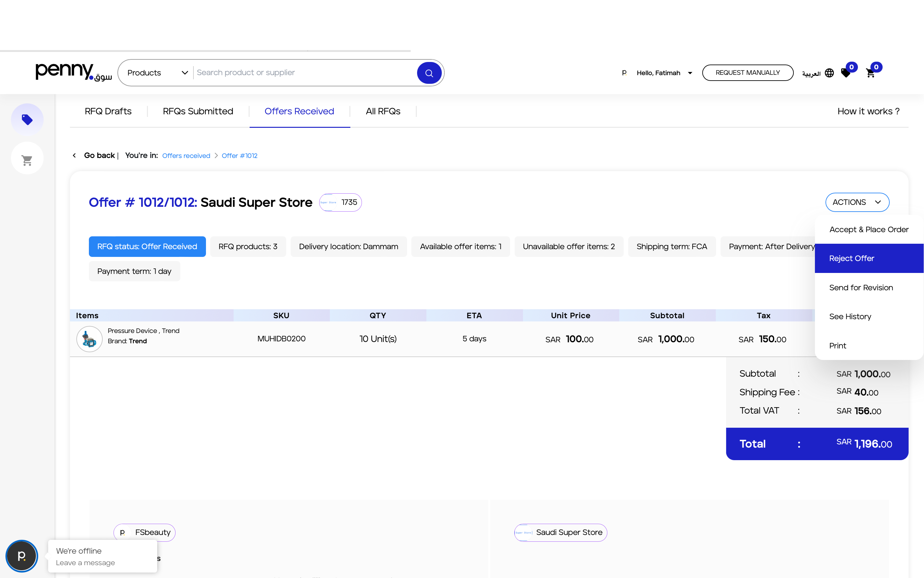Click the 10 Unit(s) quantity cell

click(378, 339)
